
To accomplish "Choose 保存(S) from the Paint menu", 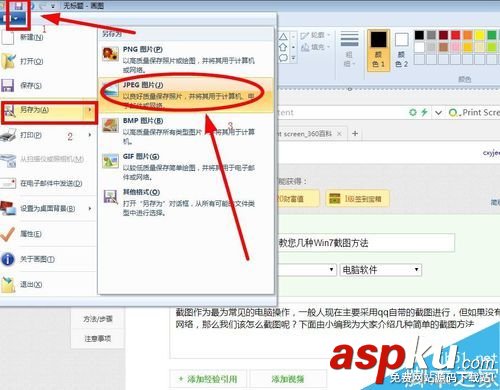I will coord(47,85).
